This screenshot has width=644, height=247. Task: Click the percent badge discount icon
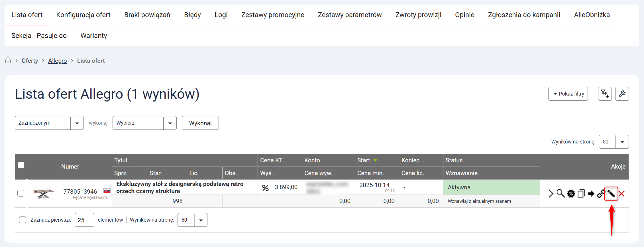coord(265,188)
